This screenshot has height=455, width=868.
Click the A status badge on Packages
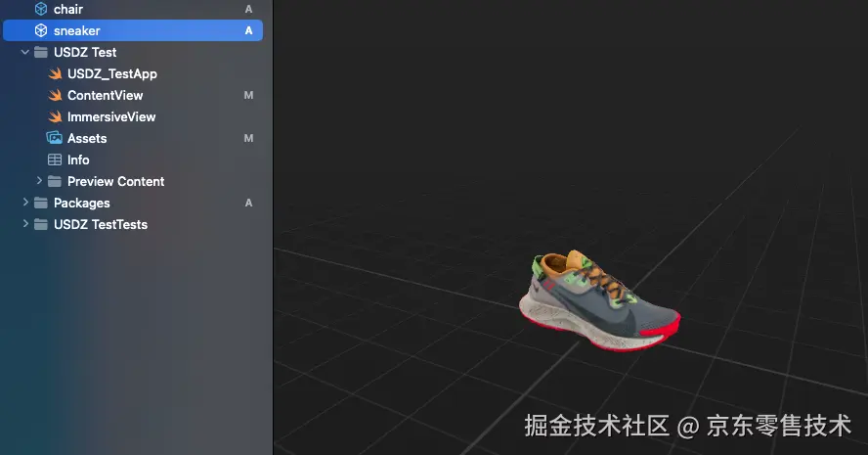248,204
